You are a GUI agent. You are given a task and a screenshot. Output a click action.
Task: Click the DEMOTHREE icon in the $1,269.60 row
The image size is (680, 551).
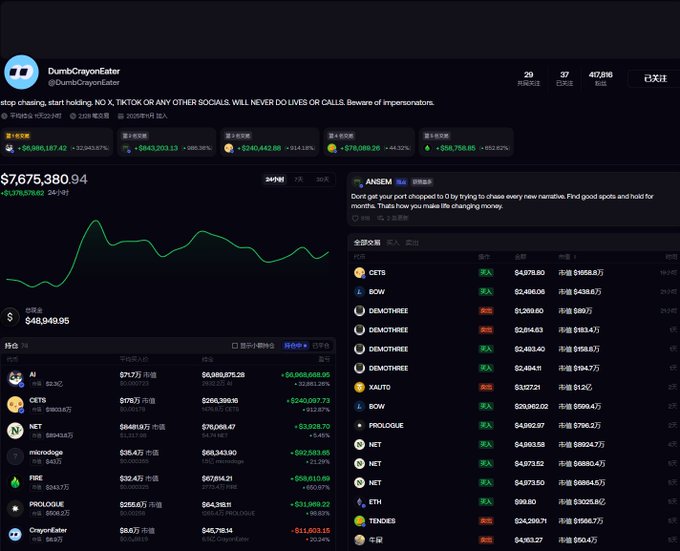pyautogui.click(x=360, y=311)
